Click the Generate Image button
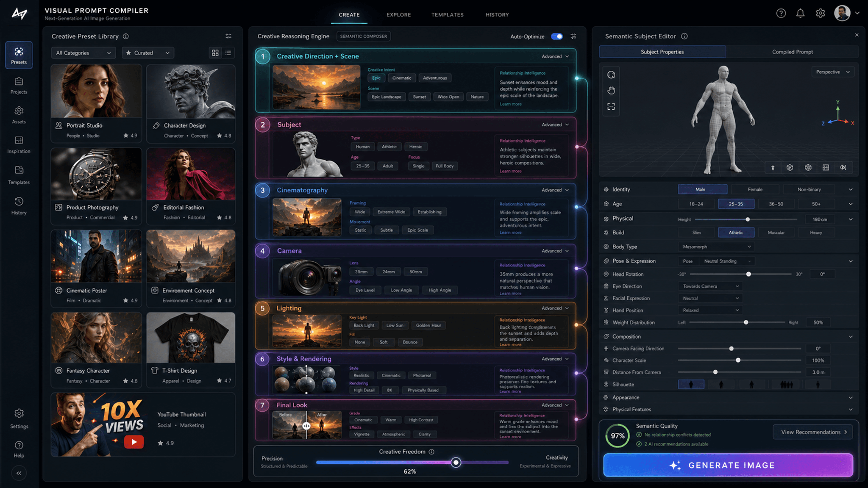 click(x=728, y=465)
